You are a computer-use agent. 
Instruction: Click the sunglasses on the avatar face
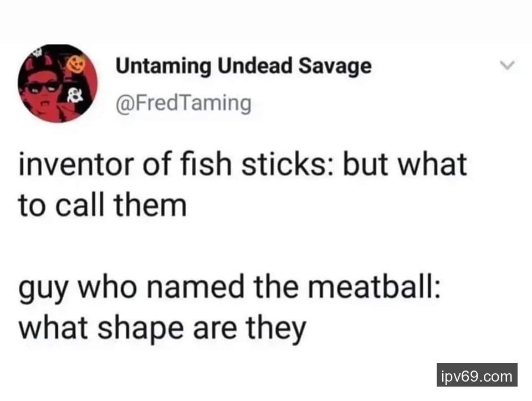click(x=42, y=88)
